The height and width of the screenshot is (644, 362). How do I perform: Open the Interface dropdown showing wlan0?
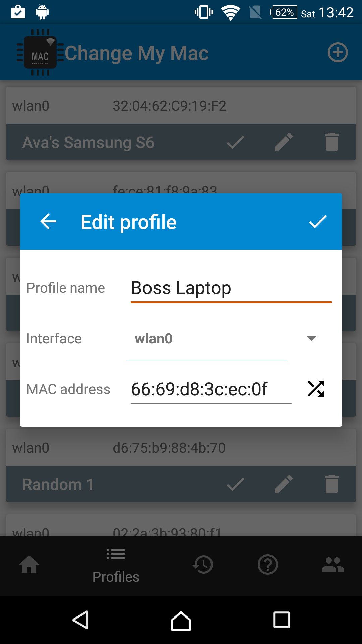coord(207,339)
